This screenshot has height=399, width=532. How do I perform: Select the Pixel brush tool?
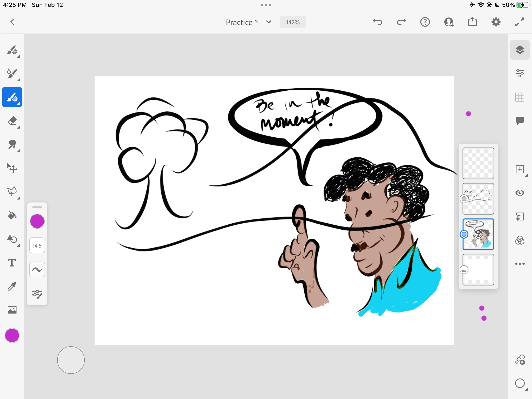(12, 50)
